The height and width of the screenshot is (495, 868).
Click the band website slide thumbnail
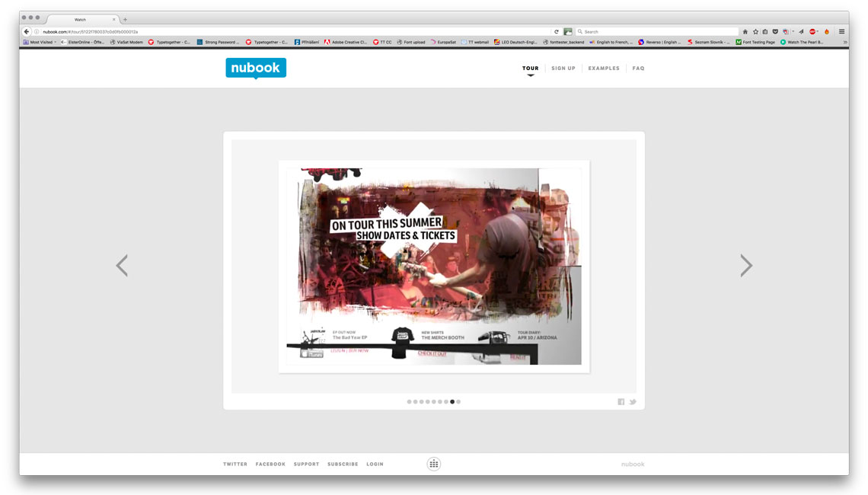pyautogui.click(x=434, y=267)
